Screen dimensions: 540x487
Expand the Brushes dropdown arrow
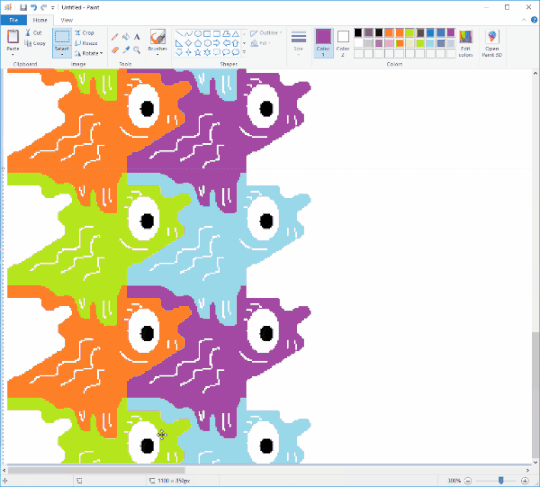tap(158, 54)
